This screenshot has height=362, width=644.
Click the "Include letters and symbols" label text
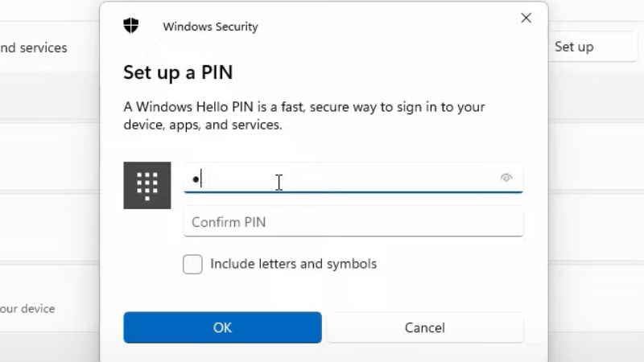click(293, 264)
